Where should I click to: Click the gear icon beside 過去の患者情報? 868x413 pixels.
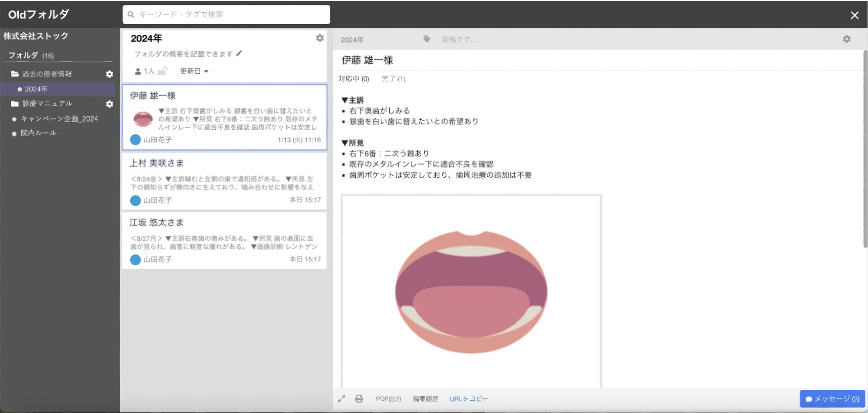pyautogui.click(x=110, y=74)
